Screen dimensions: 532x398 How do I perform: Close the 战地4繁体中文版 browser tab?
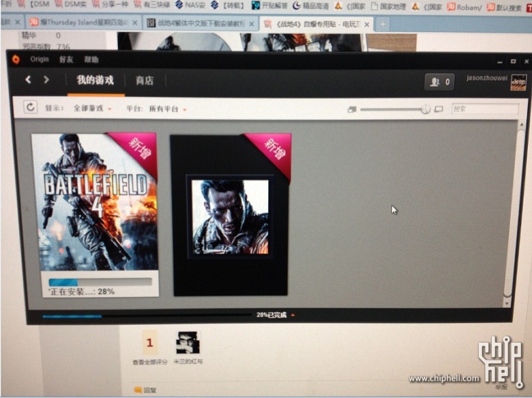[252, 24]
